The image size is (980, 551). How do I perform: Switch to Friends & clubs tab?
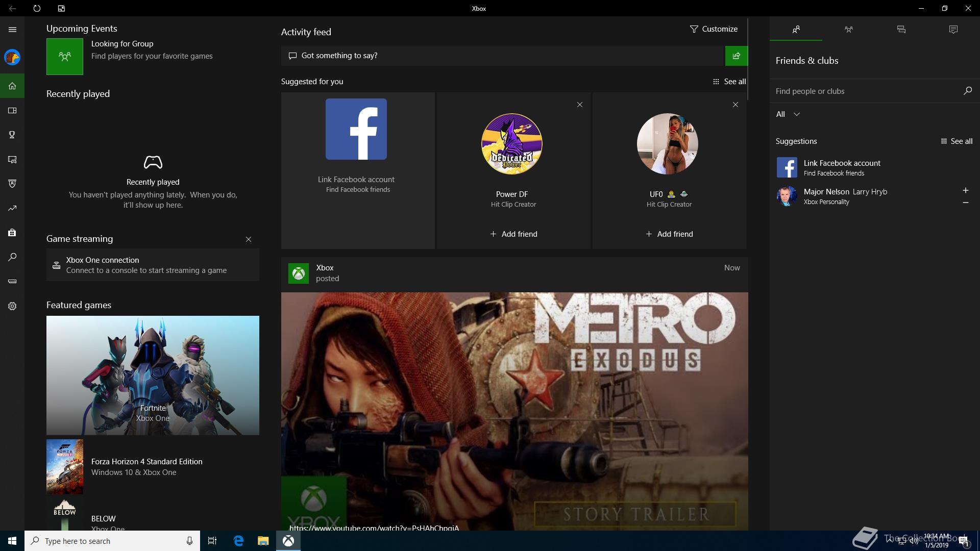(x=796, y=30)
